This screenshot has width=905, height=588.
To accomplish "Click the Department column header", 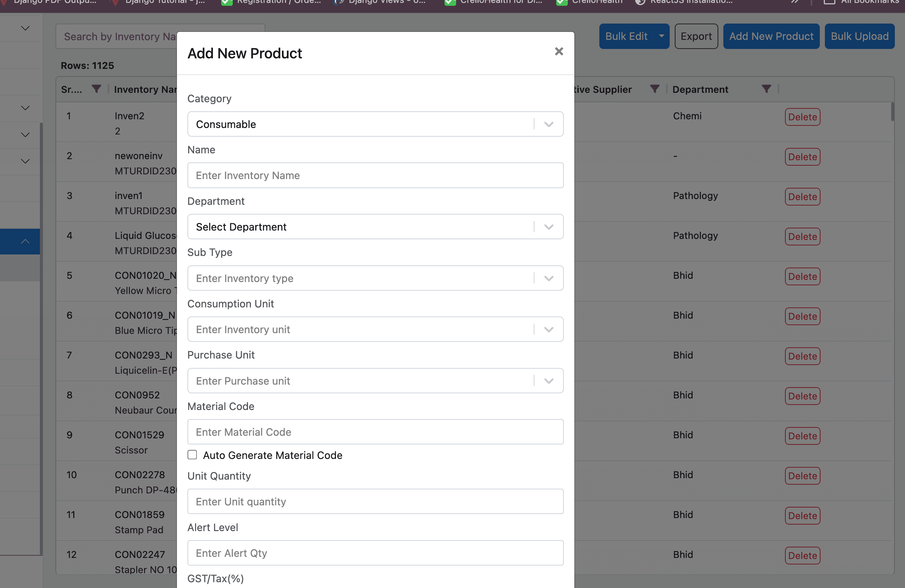I will pos(701,89).
